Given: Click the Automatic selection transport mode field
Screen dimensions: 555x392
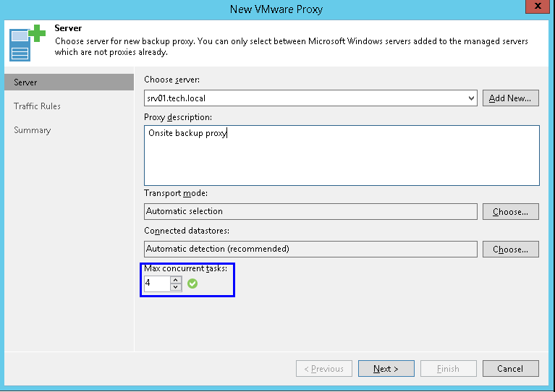Looking at the screenshot, I should pos(310,211).
